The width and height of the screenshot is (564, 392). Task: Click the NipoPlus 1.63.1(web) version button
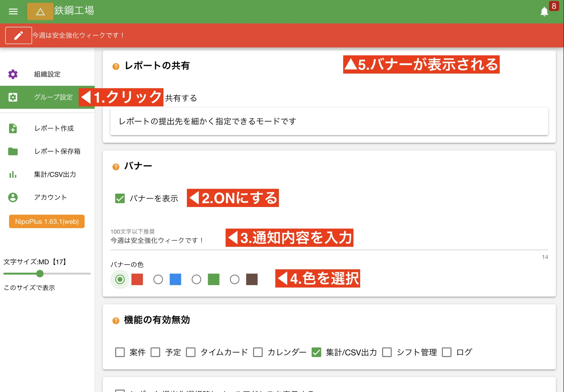(x=47, y=221)
